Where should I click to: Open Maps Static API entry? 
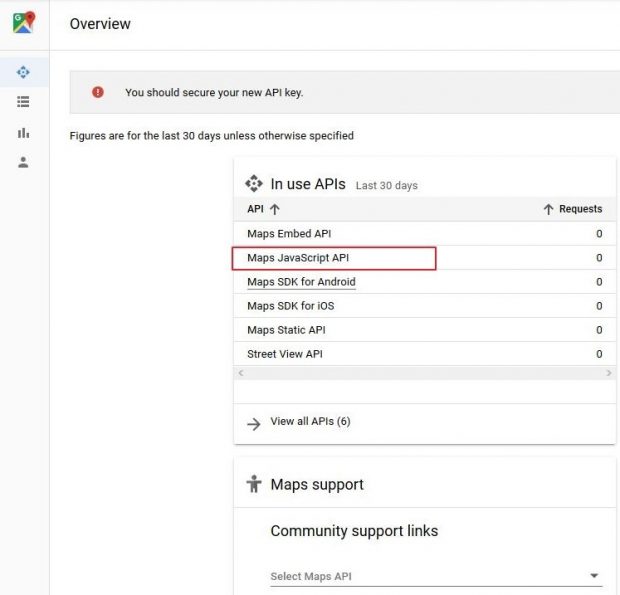[286, 330]
